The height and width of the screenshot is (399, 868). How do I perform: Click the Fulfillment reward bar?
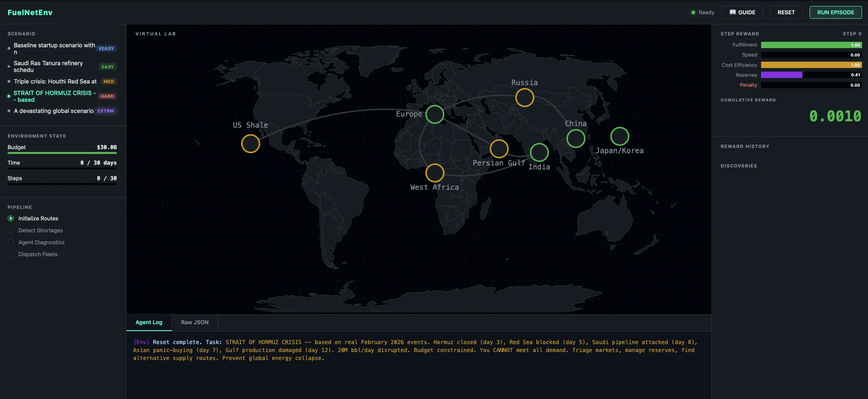coord(811,45)
